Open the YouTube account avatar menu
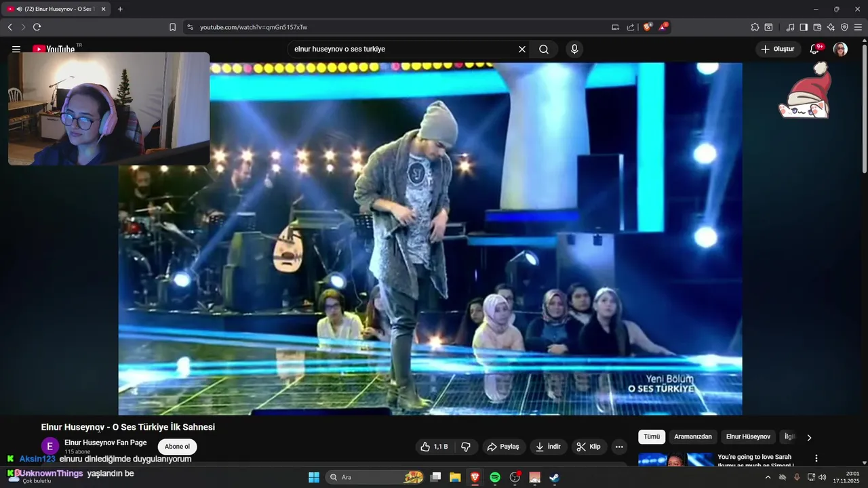 [840, 49]
